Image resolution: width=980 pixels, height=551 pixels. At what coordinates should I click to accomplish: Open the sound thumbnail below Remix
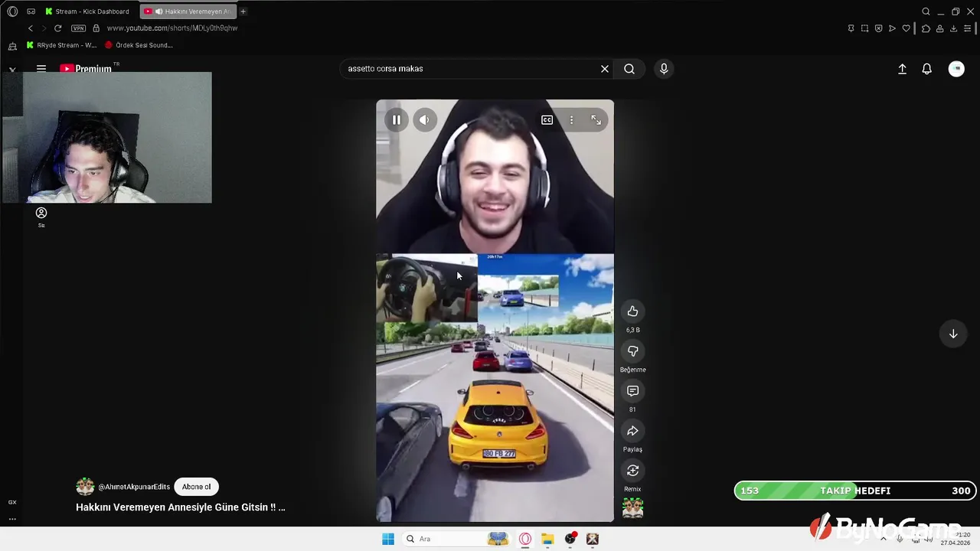(632, 508)
